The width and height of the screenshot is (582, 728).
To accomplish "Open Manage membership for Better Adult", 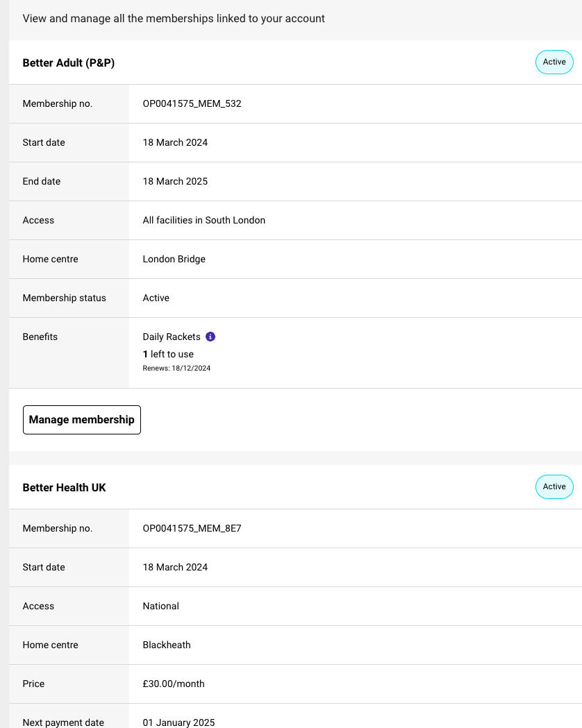I will (82, 420).
